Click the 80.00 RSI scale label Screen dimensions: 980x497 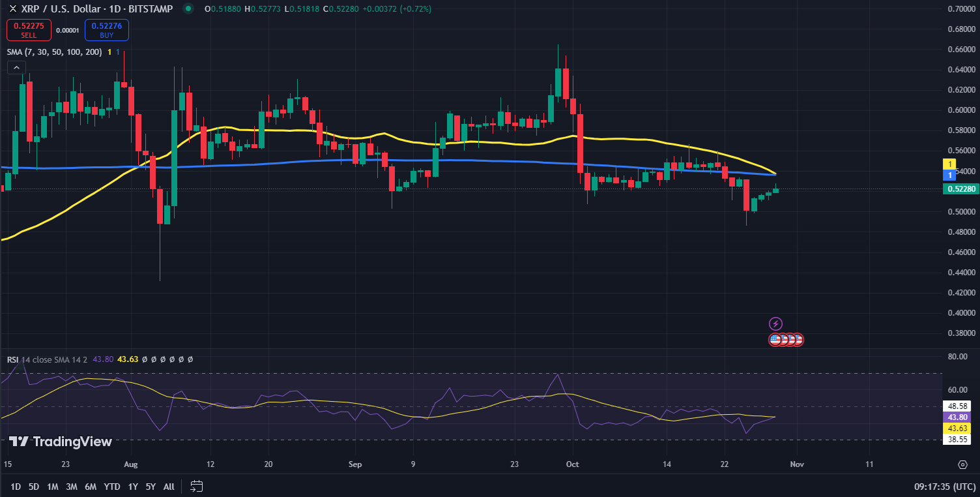click(957, 357)
